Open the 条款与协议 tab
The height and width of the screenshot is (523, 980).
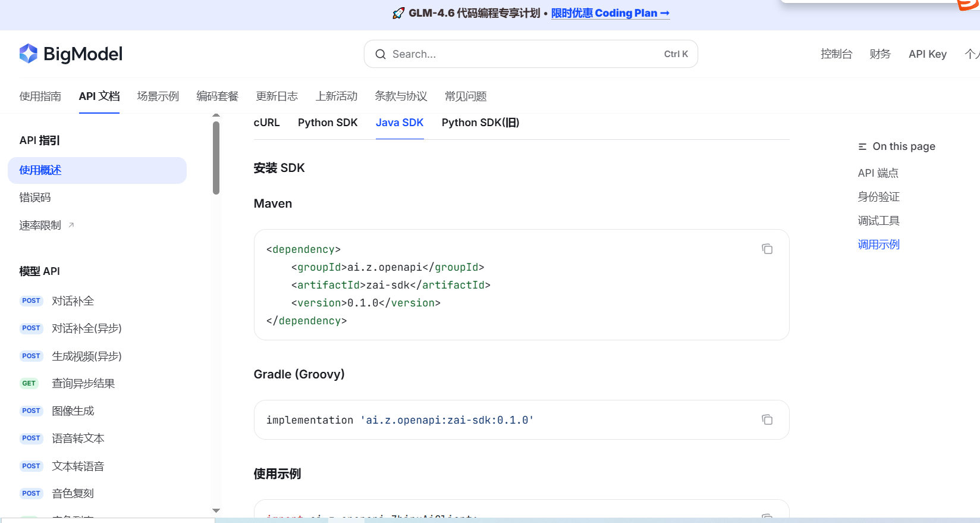[x=401, y=96]
